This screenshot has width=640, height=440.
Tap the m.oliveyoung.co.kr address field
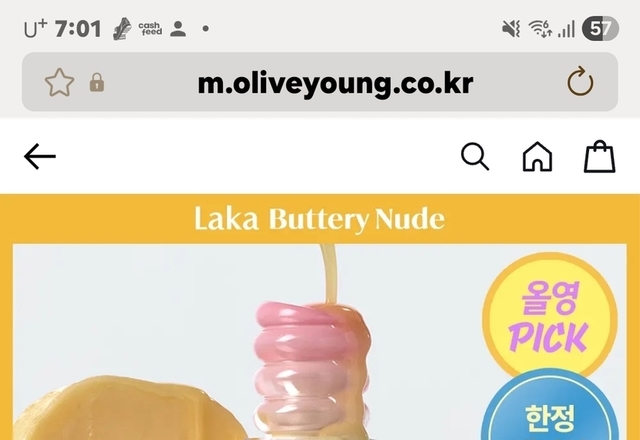(x=320, y=82)
